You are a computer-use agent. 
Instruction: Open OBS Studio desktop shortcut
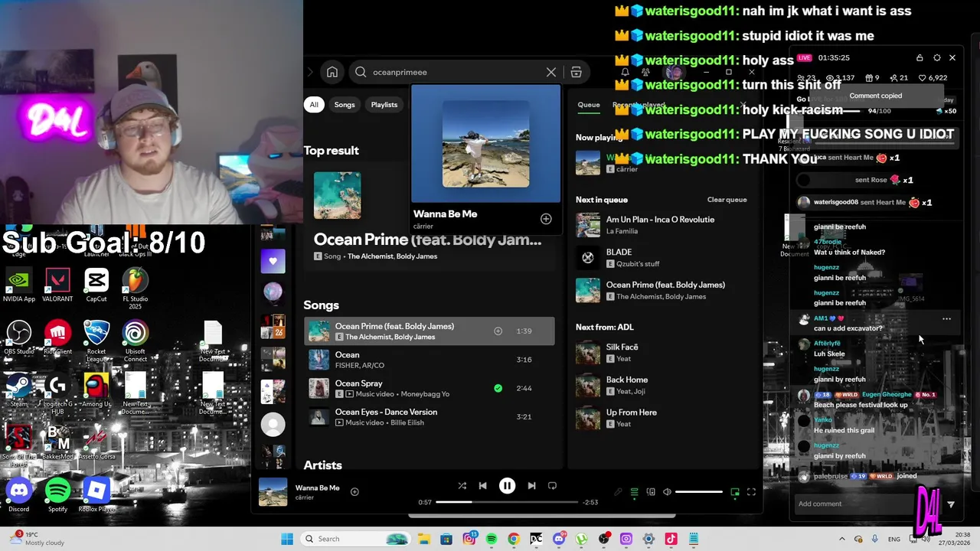[x=18, y=337]
